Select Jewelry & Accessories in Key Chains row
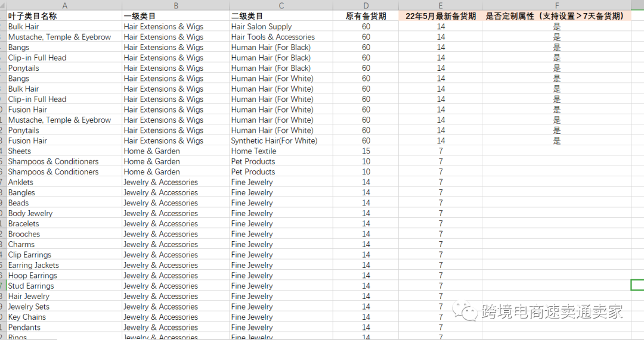 pyautogui.click(x=176, y=317)
